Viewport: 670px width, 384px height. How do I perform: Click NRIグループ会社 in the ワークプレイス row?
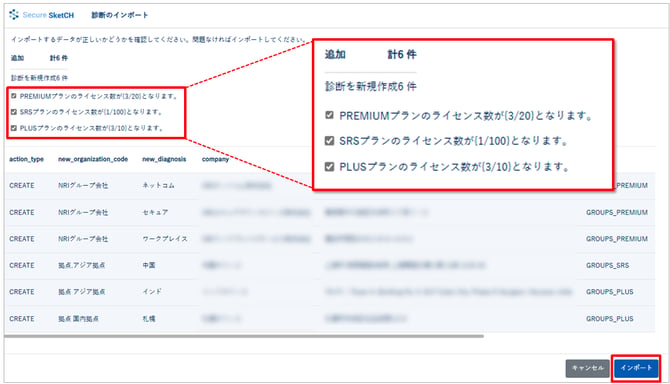(83, 239)
